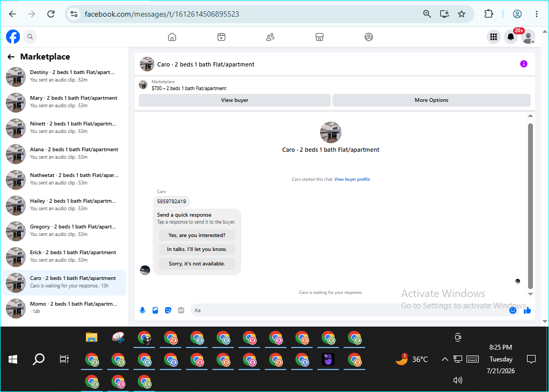Image resolution: width=549 pixels, height=392 pixels.
Task: Click chat scrollbar down arrow
Action: (530, 294)
